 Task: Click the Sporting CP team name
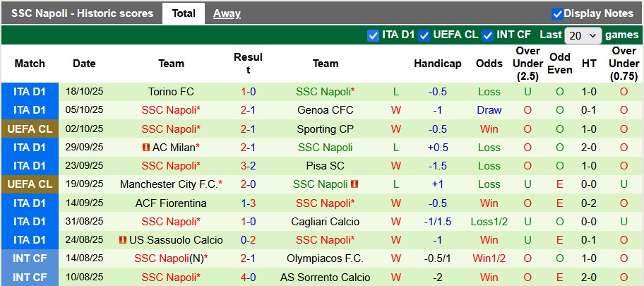325,129
